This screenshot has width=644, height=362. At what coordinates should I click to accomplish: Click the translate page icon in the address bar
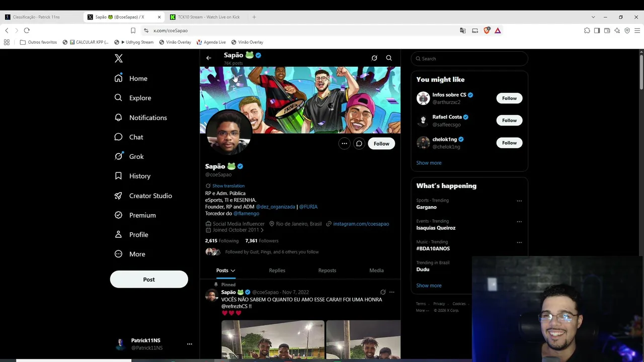[463, 31]
